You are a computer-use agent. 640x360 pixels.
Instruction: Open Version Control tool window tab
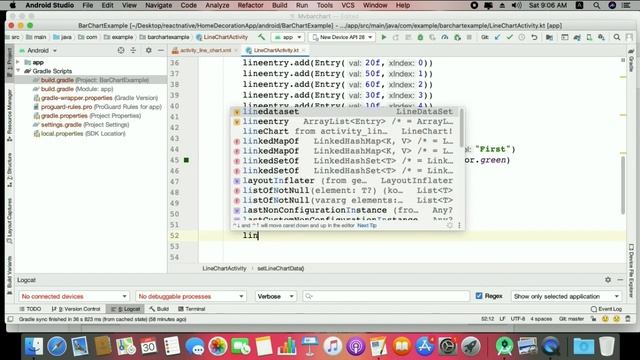pyautogui.click(x=76, y=309)
